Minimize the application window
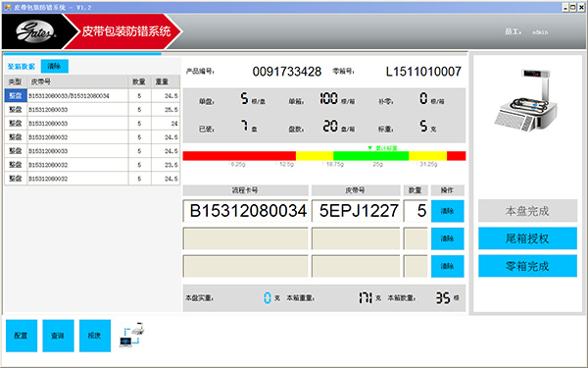Viewport: 588px width, 368px height. 565,7
